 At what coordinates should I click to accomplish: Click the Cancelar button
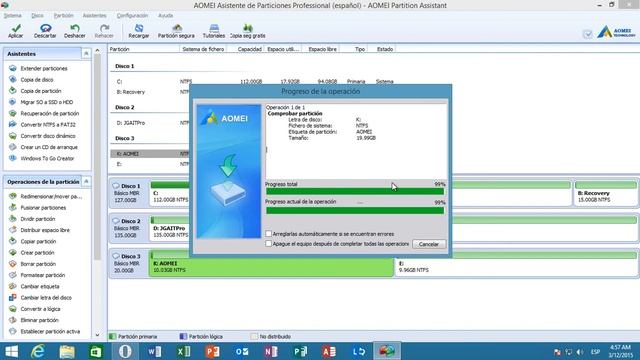pyautogui.click(x=429, y=244)
